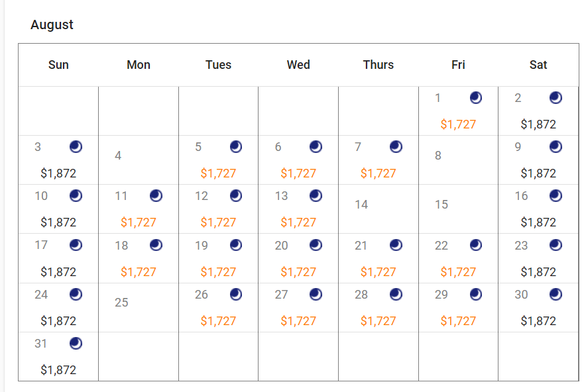Click the moon icon on August 11
Viewport: 584px width, 392px height.
(156, 195)
